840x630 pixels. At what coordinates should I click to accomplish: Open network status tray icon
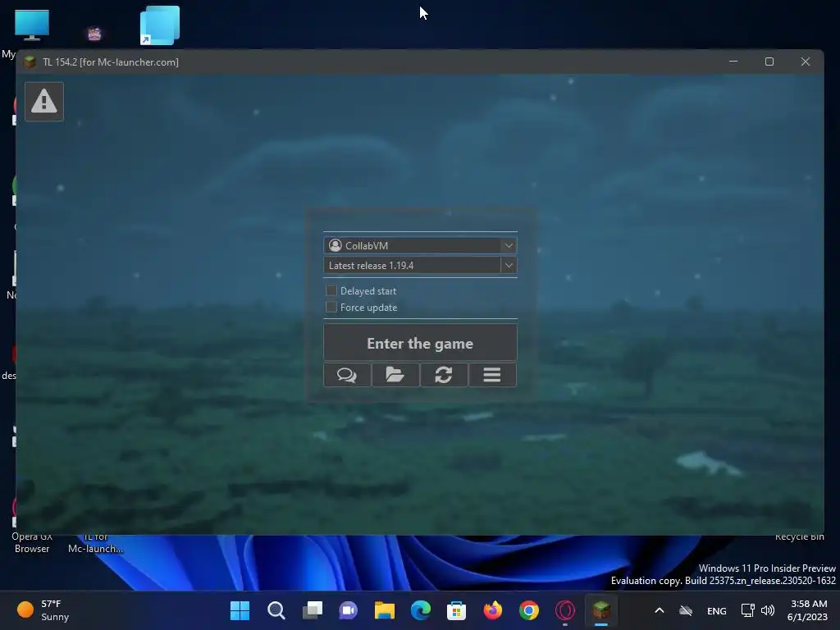click(748, 610)
